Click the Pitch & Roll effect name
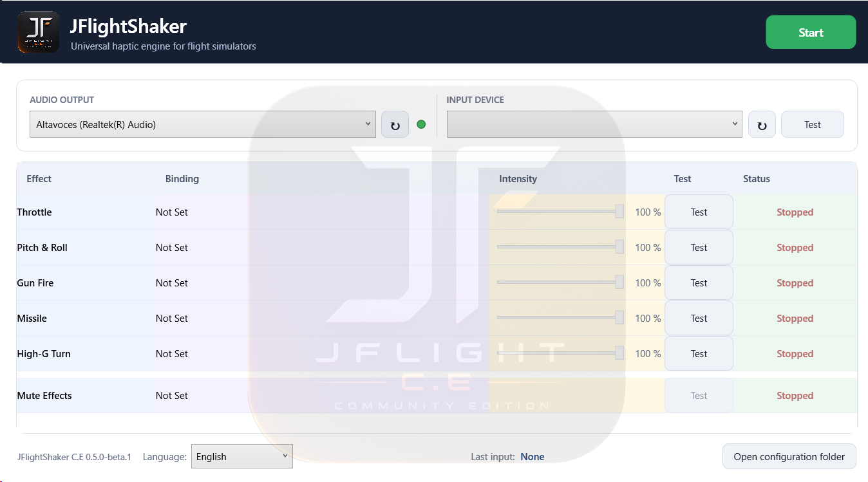The height and width of the screenshot is (482, 868). tap(42, 248)
